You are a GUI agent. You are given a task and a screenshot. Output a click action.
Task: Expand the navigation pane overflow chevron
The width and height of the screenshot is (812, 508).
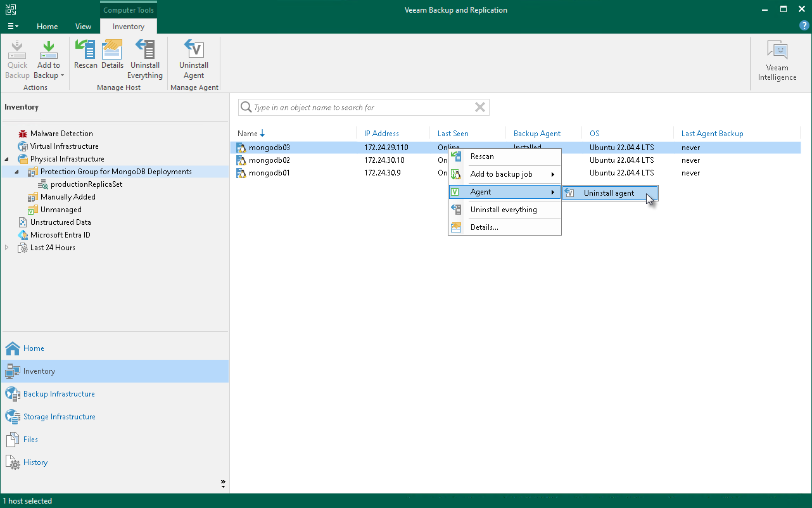click(223, 483)
